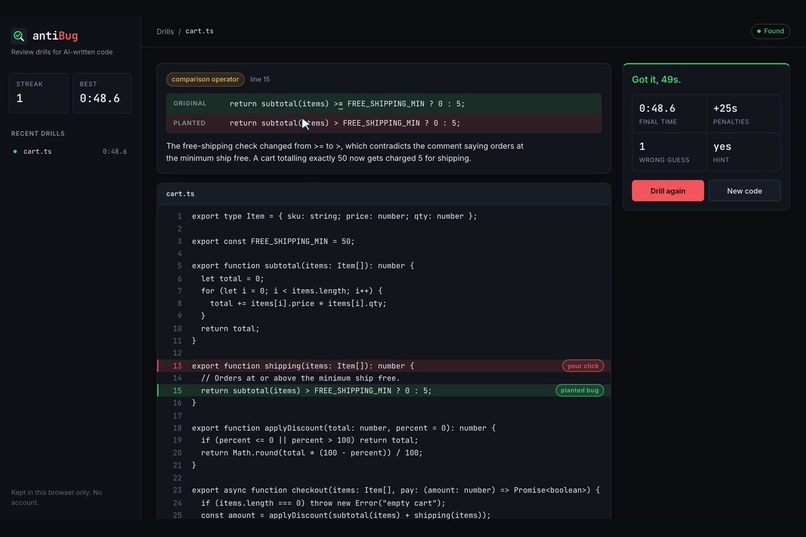Click line 20 Math.round return statement
The height and width of the screenshot is (537, 806).
pos(312,453)
